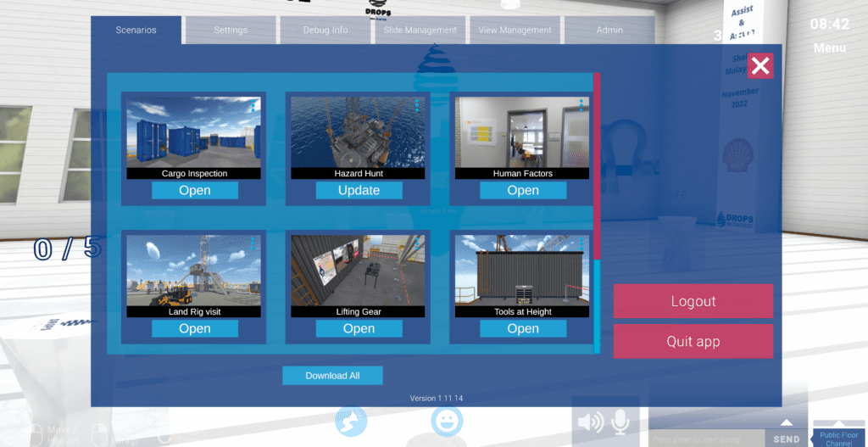Click the Quit app button
Screen dimensions: 868x447
[693, 341]
